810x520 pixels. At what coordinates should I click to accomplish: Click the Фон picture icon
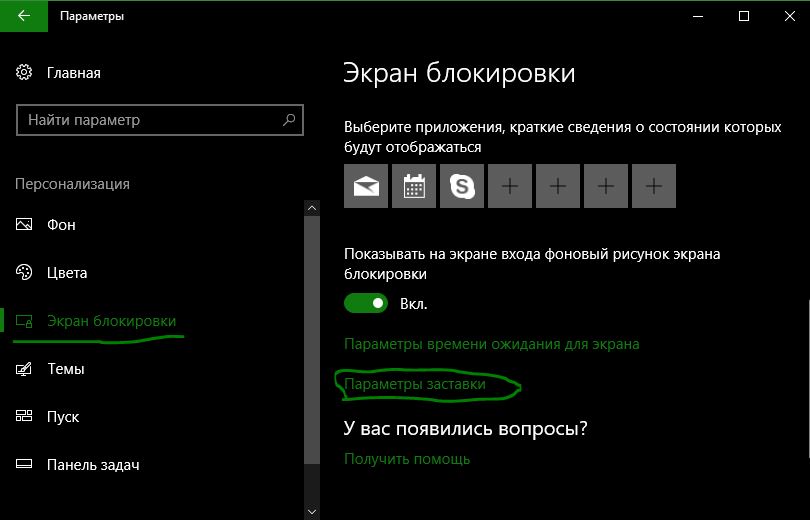tap(24, 224)
